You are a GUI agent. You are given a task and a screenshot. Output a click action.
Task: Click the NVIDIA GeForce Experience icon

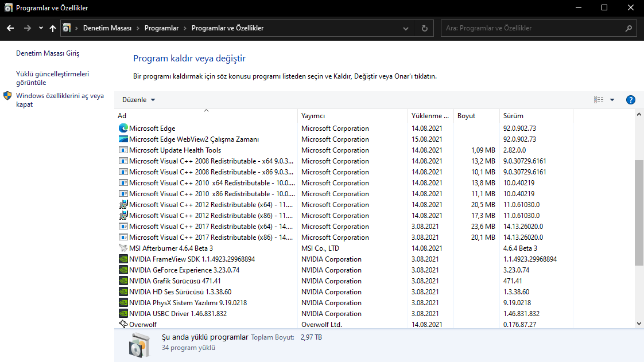[x=123, y=270]
